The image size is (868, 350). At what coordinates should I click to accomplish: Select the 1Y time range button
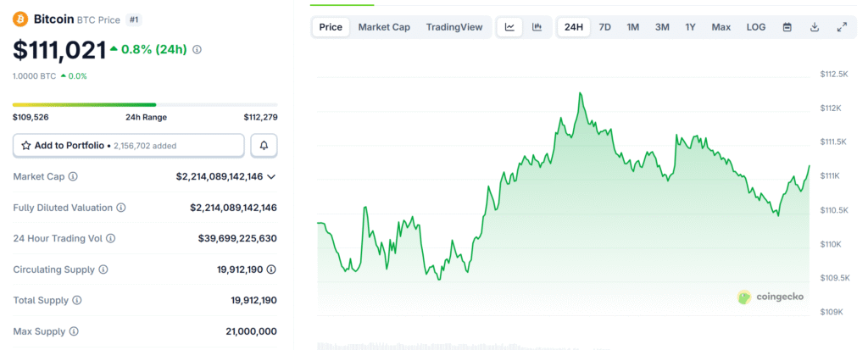[690, 27]
